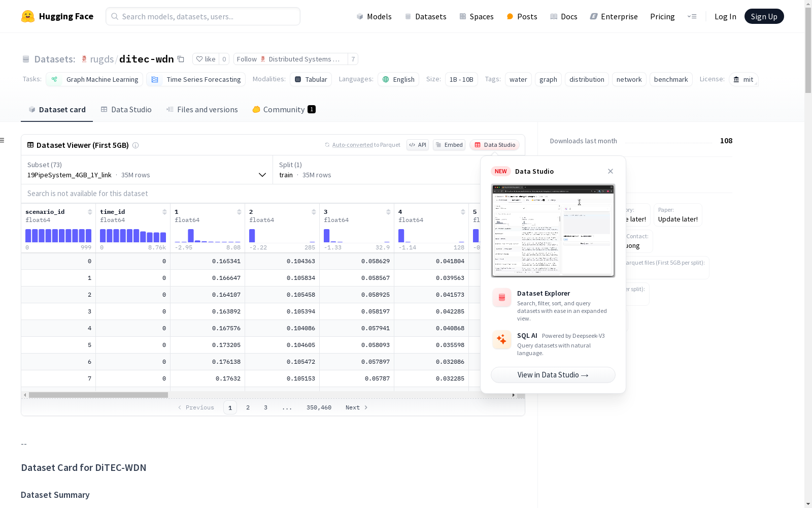
Task: Open the Data Studio tab
Action: pos(126,110)
